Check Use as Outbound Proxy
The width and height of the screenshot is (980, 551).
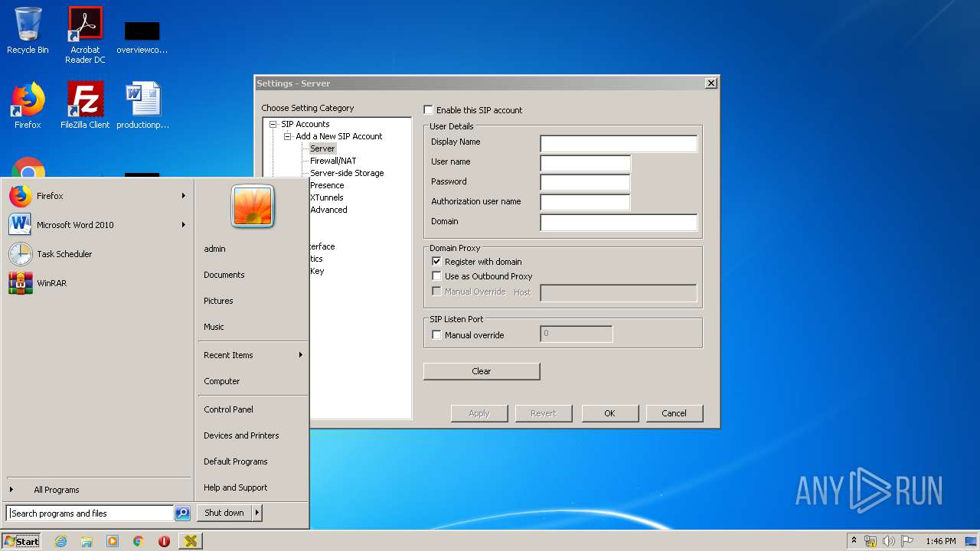[x=436, y=276]
